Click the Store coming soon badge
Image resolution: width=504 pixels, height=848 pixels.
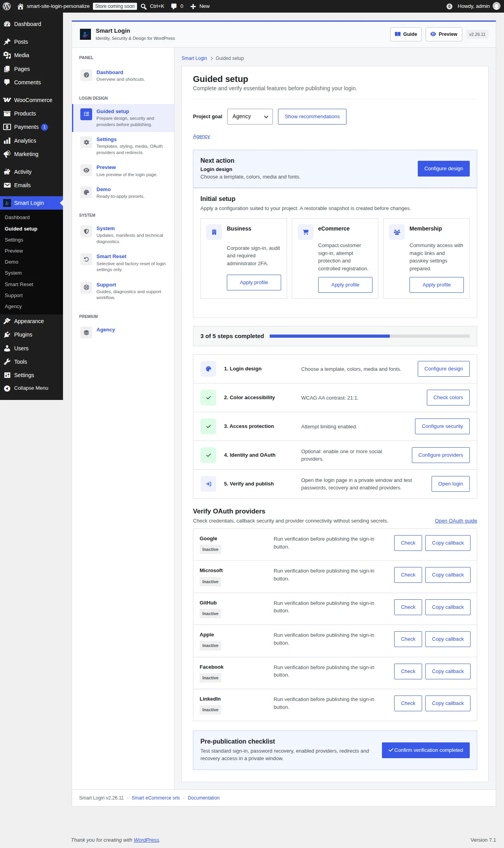(115, 6)
